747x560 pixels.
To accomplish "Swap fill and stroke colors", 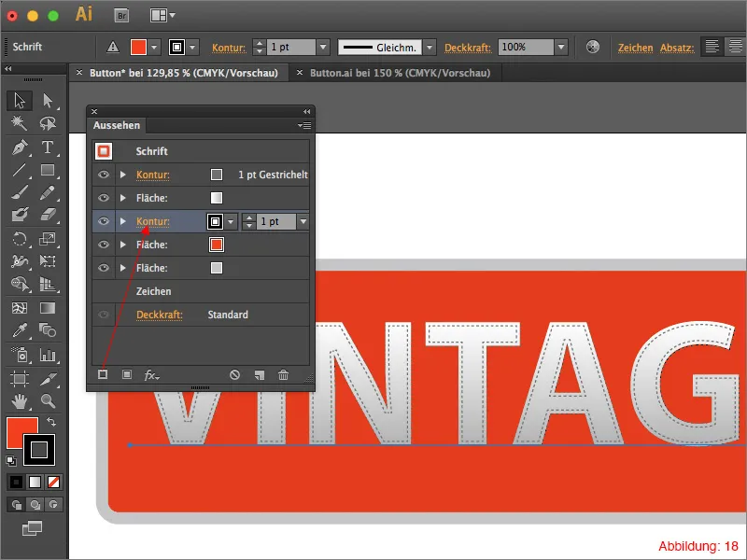I will click(51, 422).
